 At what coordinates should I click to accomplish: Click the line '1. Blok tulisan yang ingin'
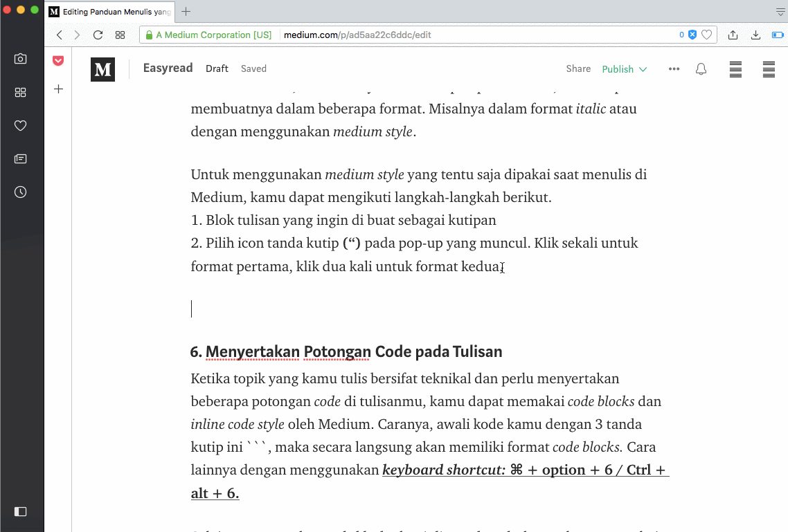click(343, 220)
